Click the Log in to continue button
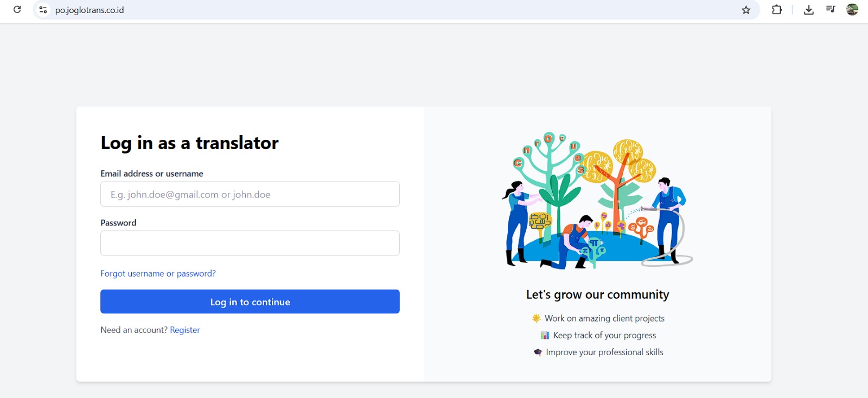 coord(250,301)
